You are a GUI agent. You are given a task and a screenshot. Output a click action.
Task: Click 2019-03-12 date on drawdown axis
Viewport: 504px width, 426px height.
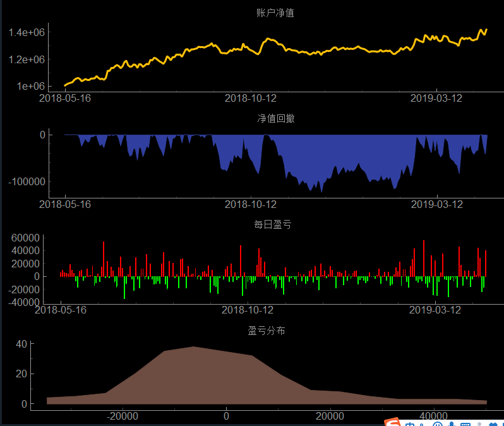click(x=436, y=204)
